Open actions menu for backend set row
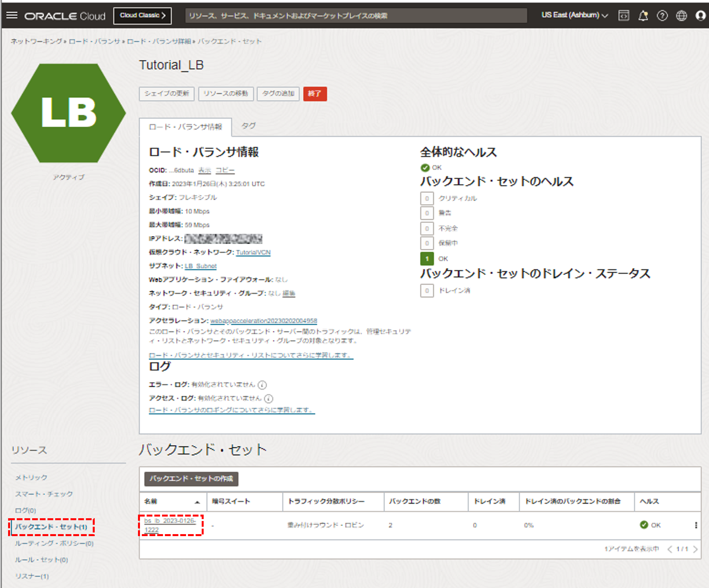 [696, 525]
